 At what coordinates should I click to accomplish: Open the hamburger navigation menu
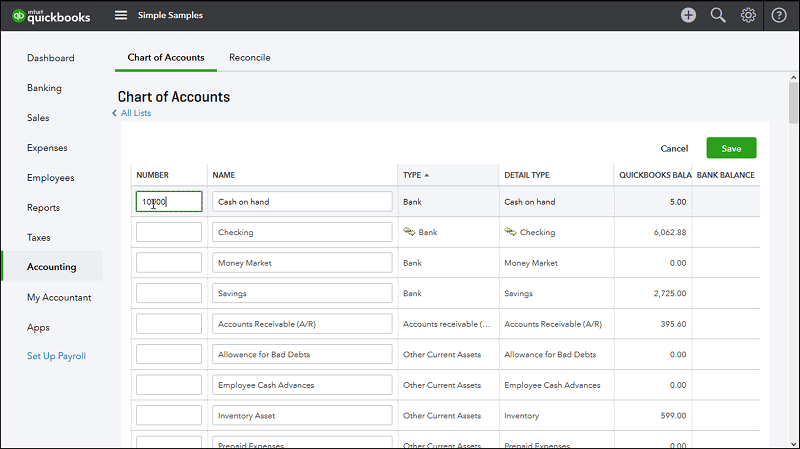pos(121,15)
